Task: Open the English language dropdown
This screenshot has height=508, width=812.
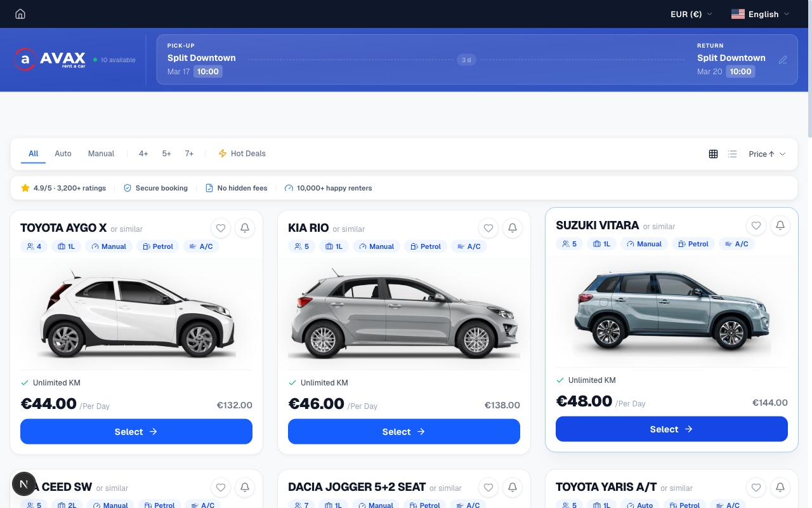Action: (x=761, y=14)
